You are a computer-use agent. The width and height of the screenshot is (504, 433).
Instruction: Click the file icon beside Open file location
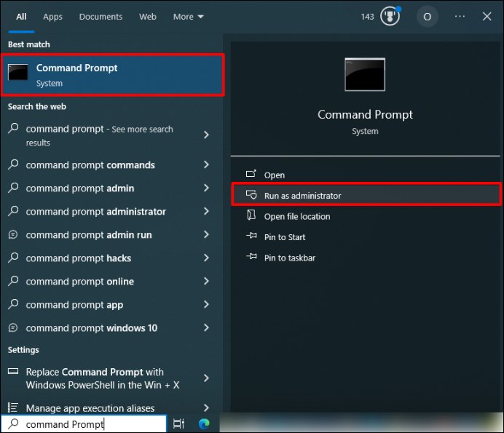point(251,215)
